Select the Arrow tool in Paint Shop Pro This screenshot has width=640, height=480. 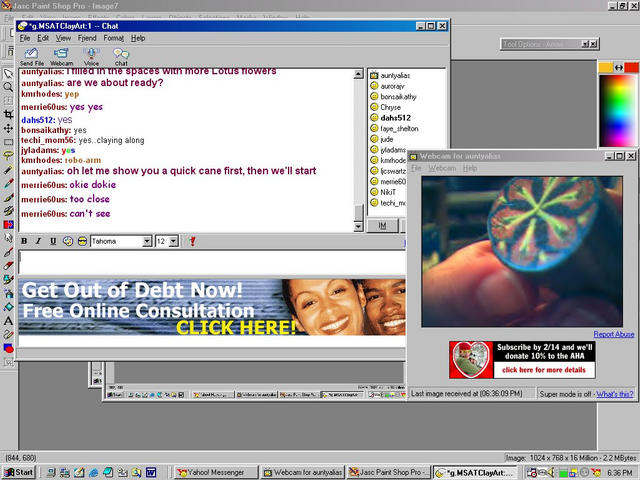pyautogui.click(x=8, y=73)
